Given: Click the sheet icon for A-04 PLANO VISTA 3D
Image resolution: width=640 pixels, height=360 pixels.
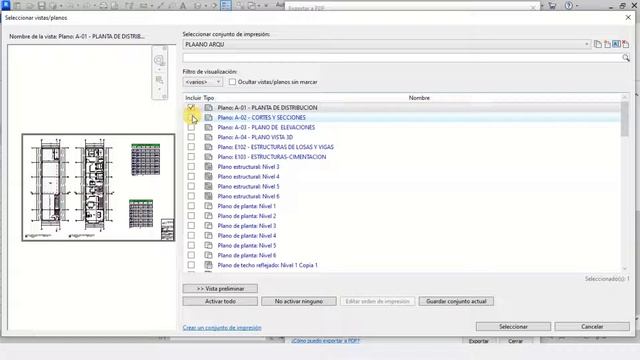Looking at the screenshot, I should [x=209, y=137].
